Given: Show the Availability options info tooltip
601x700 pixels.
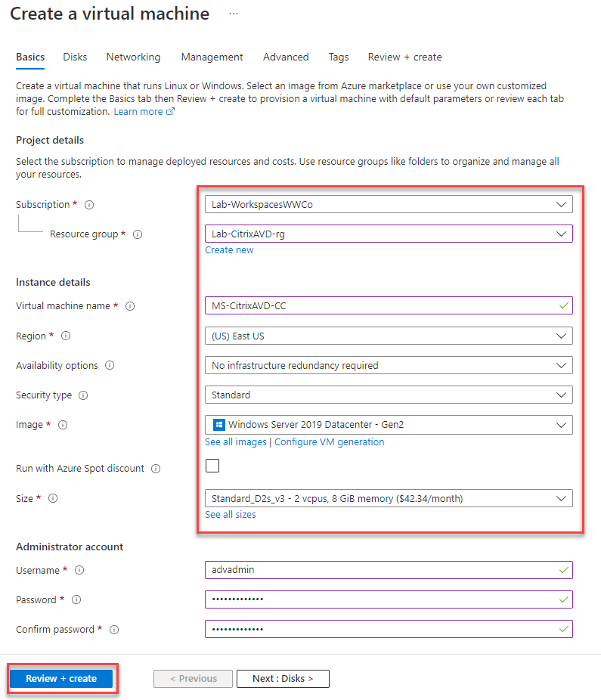Looking at the screenshot, I should (110, 366).
